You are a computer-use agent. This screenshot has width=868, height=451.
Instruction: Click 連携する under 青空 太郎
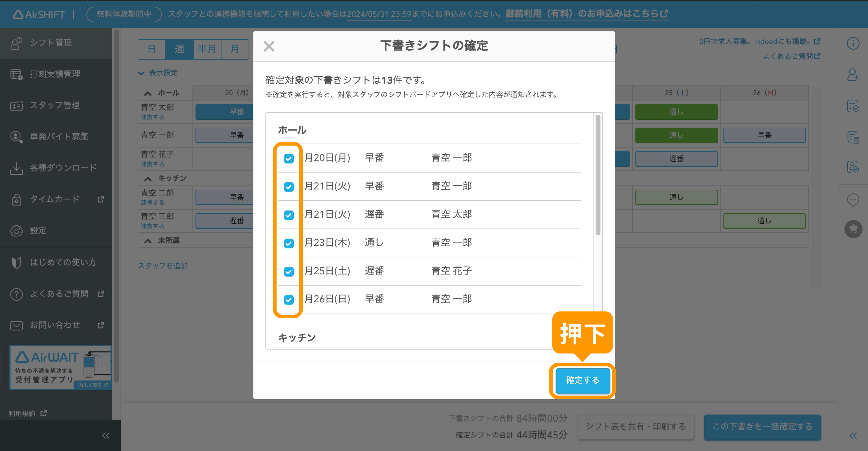tap(152, 117)
